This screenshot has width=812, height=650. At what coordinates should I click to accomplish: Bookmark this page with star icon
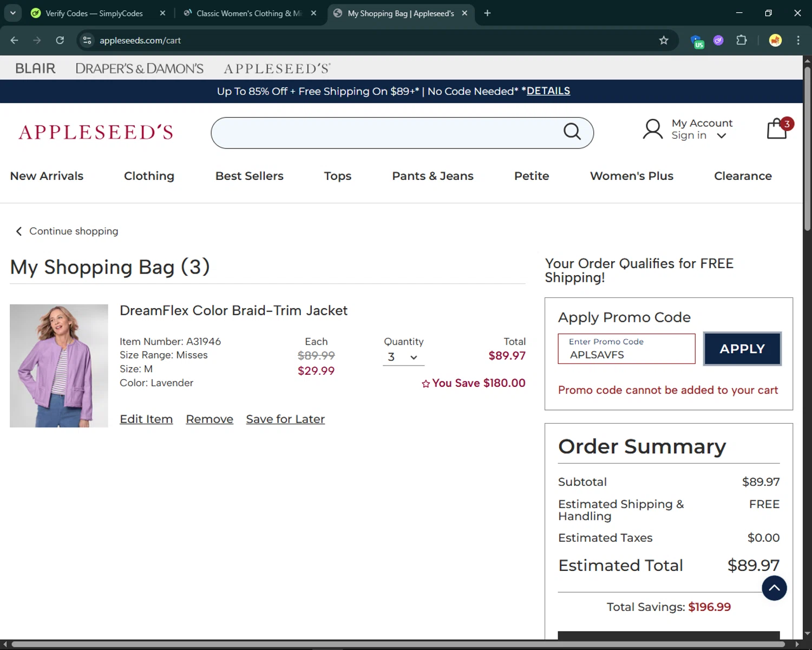pyautogui.click(x=664, y=40)
